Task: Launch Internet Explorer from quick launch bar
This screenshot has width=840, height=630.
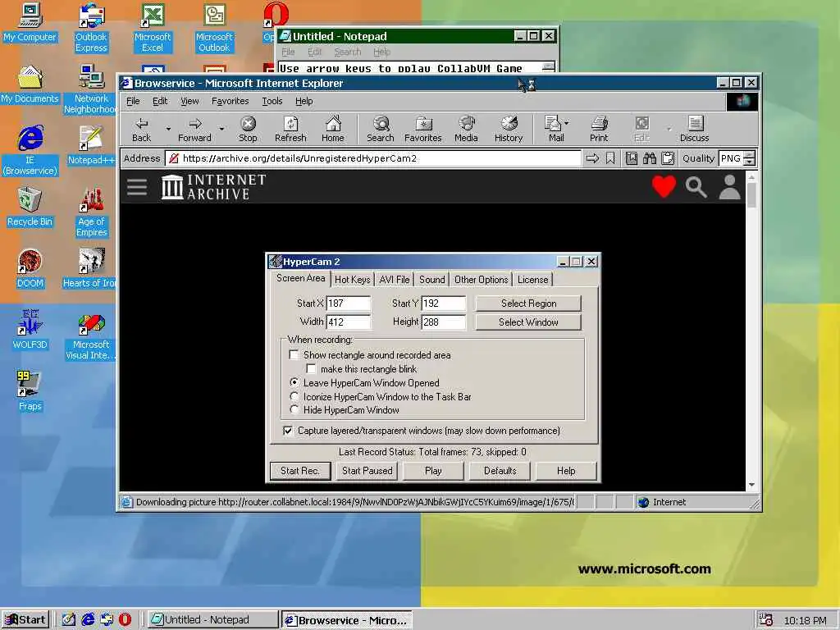Action: (88, 619)
